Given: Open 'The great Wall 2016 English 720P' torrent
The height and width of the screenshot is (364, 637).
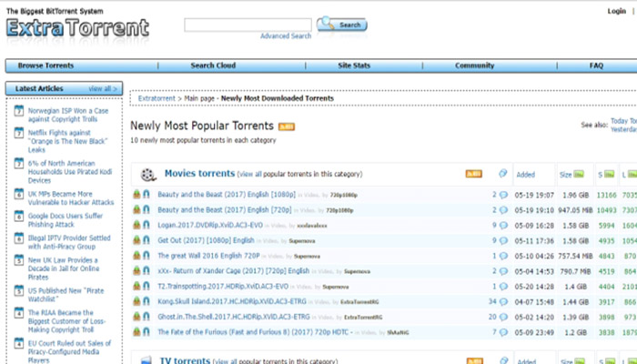Looking at the screenshot, I should point(208,256).
